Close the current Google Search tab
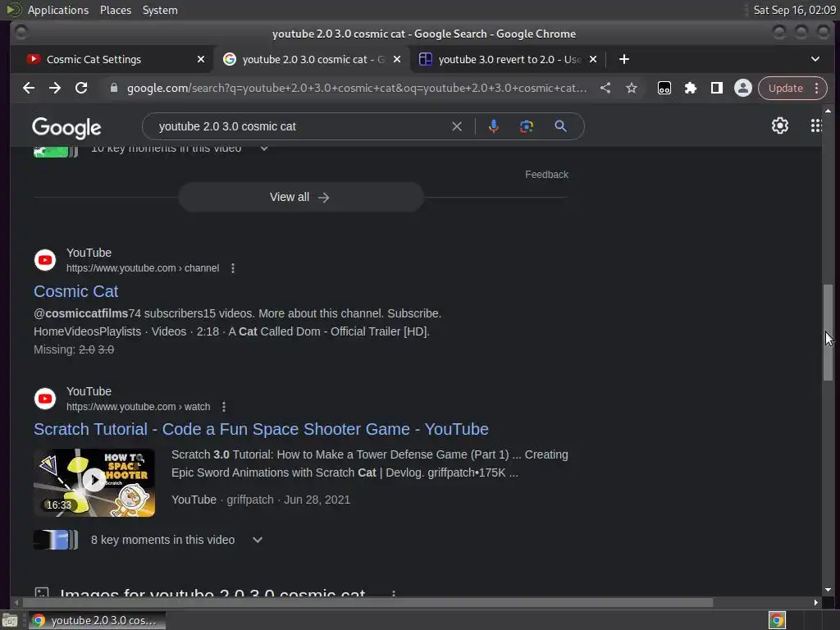 [x=397, y=59]
